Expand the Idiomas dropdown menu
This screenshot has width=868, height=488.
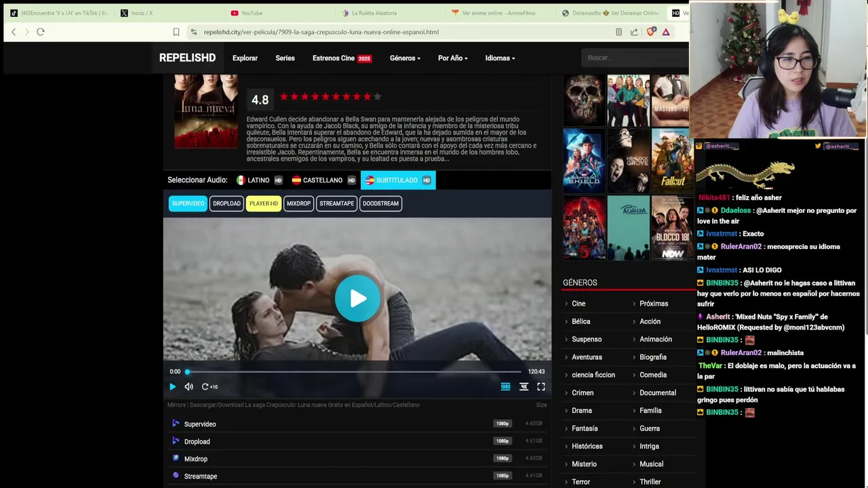[500, 58]
